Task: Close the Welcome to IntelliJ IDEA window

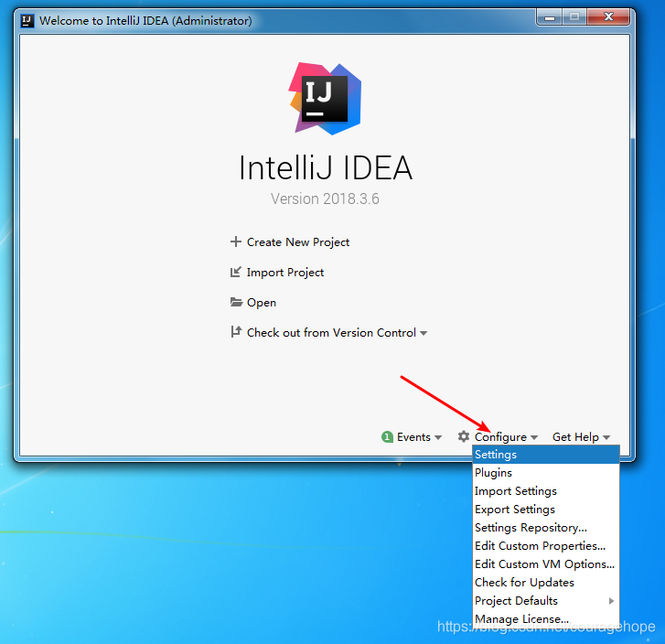Action: pos(608,17)
